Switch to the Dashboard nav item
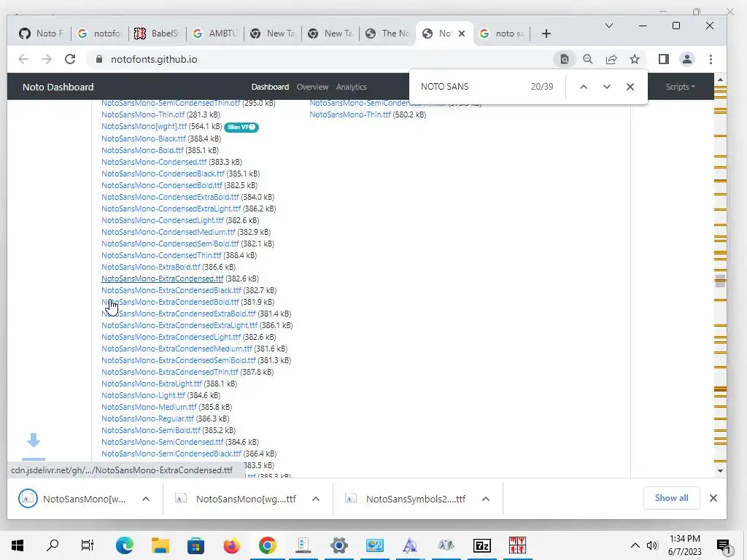The image size is (747, 560). pyautogui.click(x=270, y=87)
